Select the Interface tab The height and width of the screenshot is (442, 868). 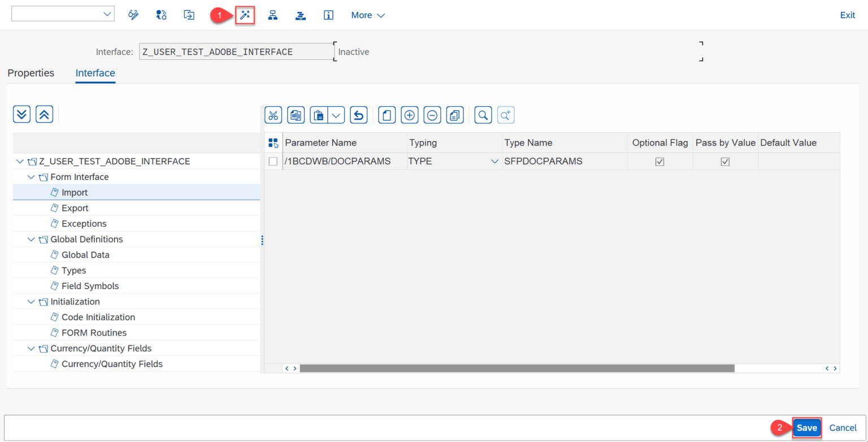pos(95,73)
